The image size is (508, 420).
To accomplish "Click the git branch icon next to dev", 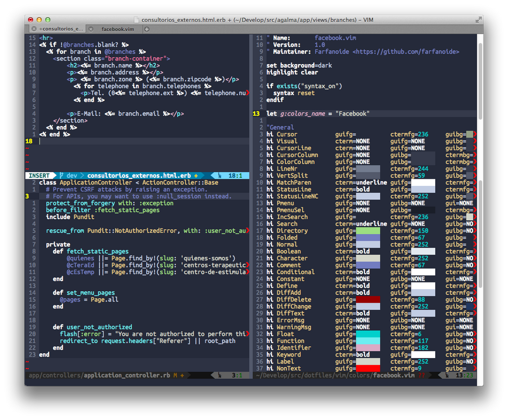I will pos(61,176).
